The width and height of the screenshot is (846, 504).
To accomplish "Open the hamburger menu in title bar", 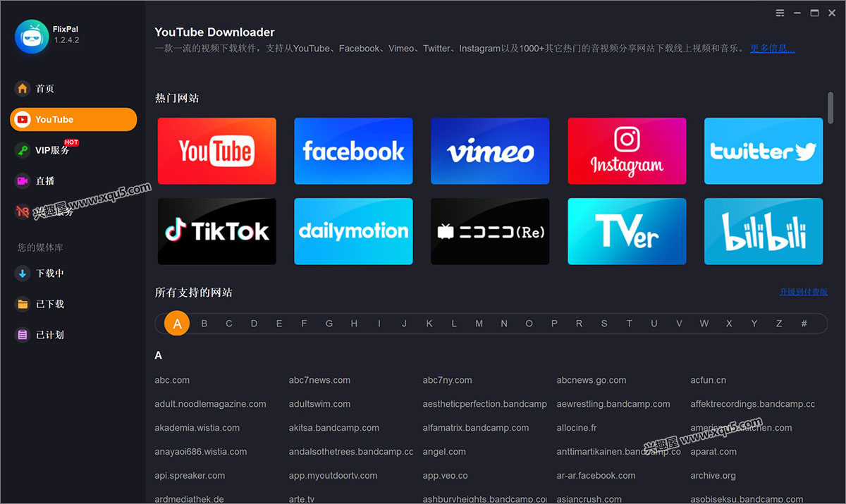I will 780,13.
